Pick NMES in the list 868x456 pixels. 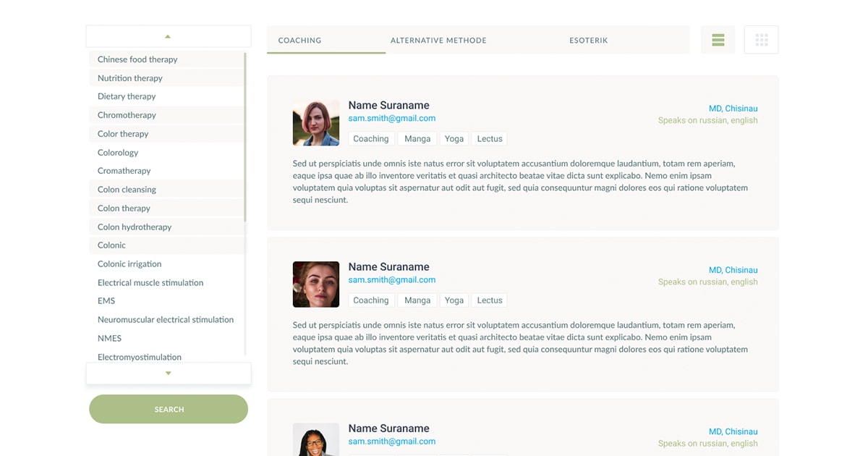coord(166,339)
